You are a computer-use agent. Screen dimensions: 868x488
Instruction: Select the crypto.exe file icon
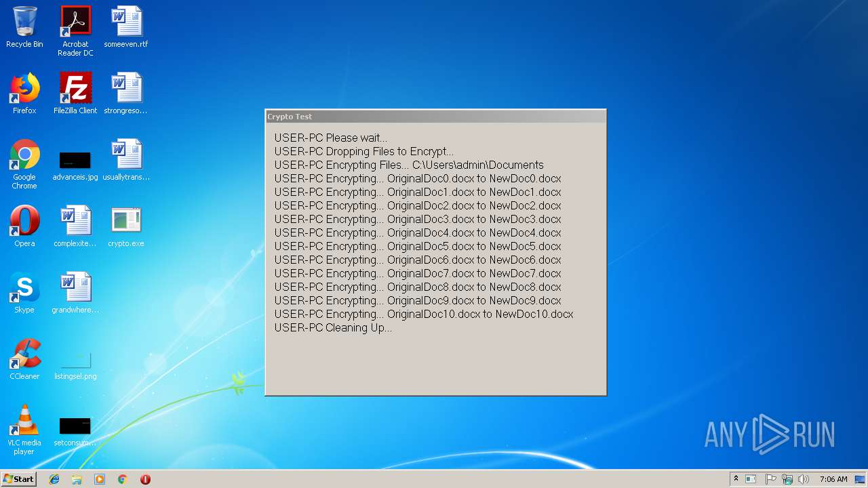coord(126,226)
